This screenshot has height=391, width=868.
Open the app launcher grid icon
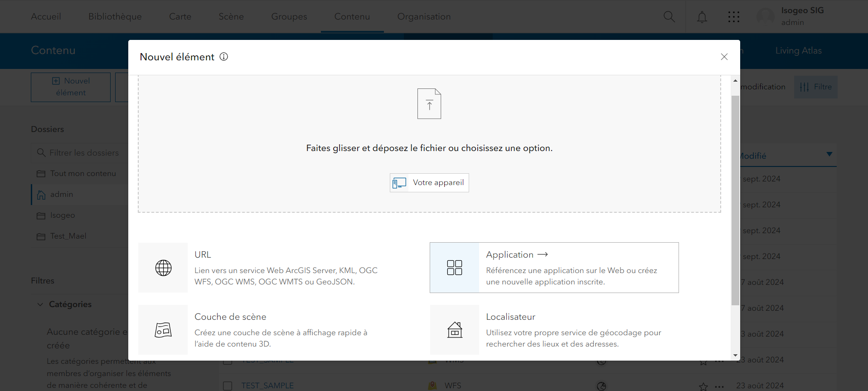pyautogui.click(x=733, y=17)
